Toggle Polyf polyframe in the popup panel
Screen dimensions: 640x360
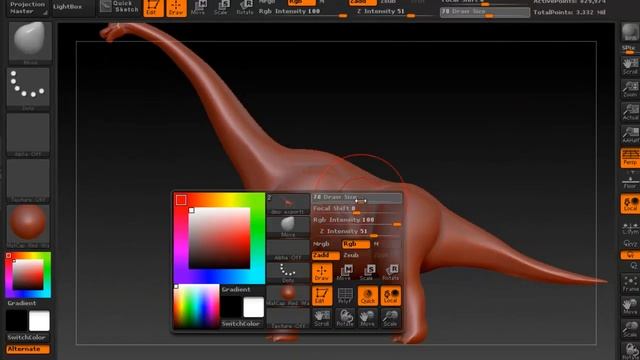point(345,296)
